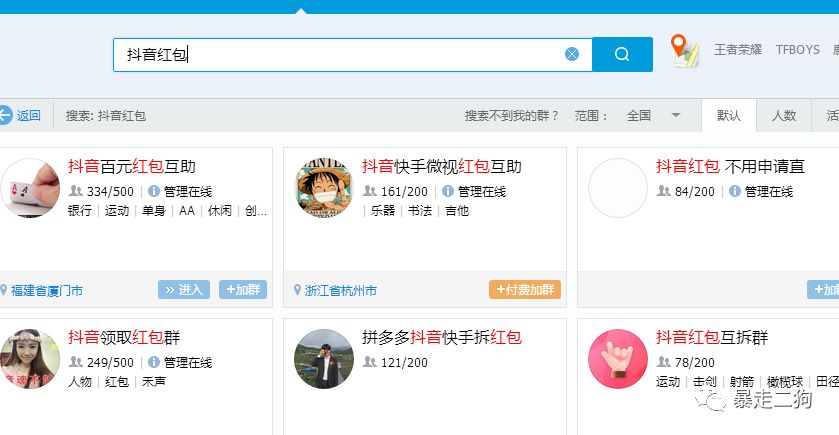Select the 全国 range value
Screen dimensions: 839x435
coord(639,116)
